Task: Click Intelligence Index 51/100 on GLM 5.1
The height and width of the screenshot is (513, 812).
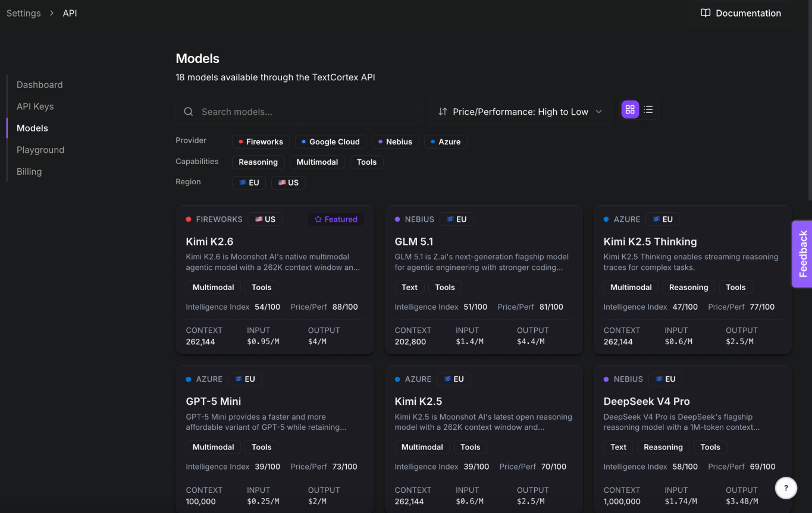Action: (x=441, y=307)
